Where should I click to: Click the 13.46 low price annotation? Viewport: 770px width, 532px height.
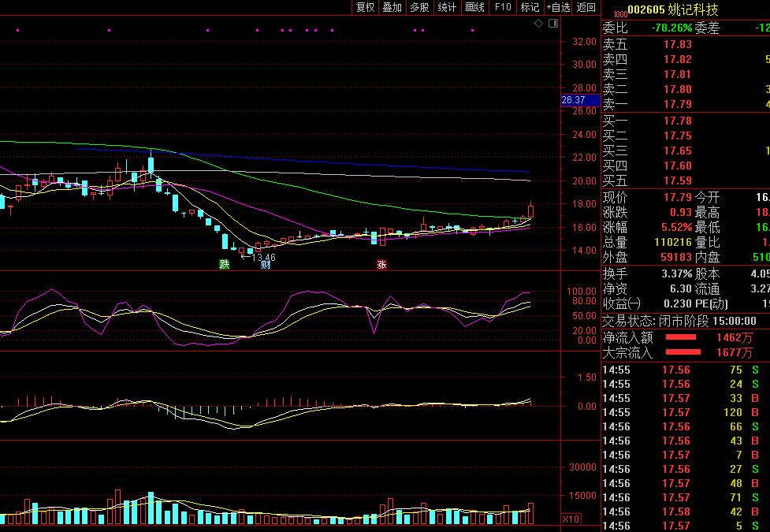tap(263, 257)
